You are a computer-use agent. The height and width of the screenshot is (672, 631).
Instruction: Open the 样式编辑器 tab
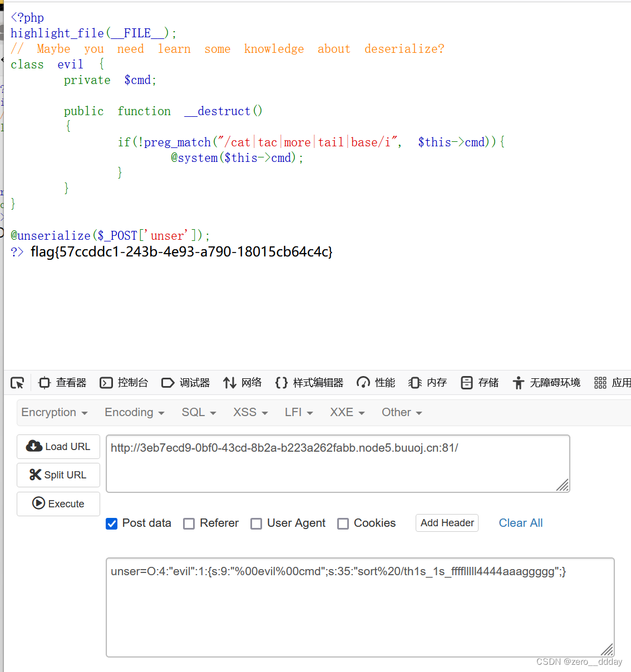309,383
